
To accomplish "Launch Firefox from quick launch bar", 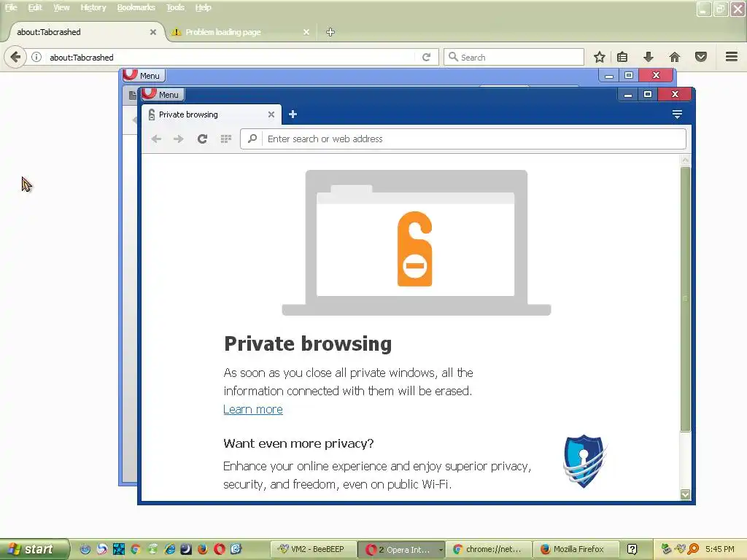I will (203, 549).
